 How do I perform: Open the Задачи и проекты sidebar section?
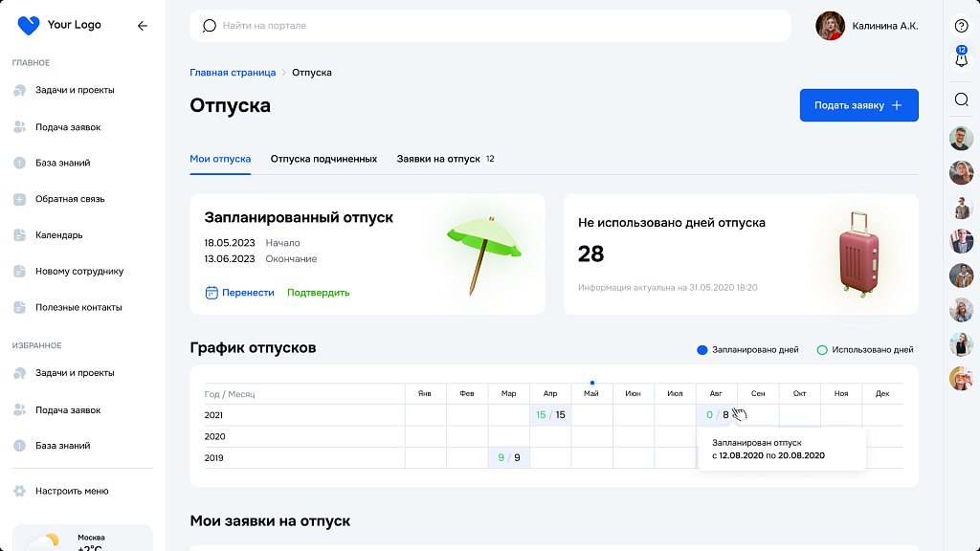pyautogui.click(x=77, y=90)
